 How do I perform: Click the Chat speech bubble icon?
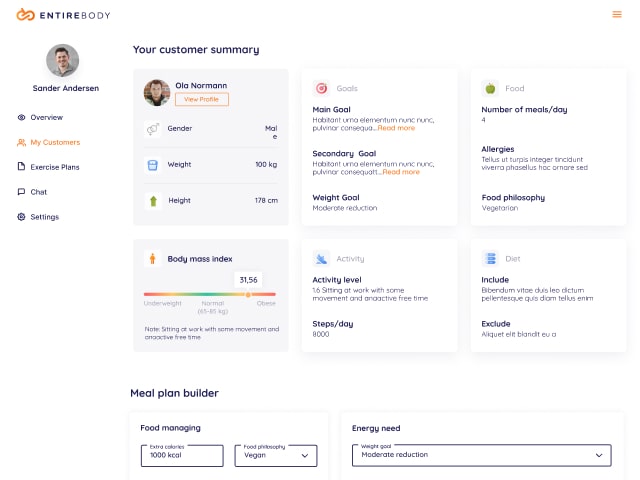(21, 192)
